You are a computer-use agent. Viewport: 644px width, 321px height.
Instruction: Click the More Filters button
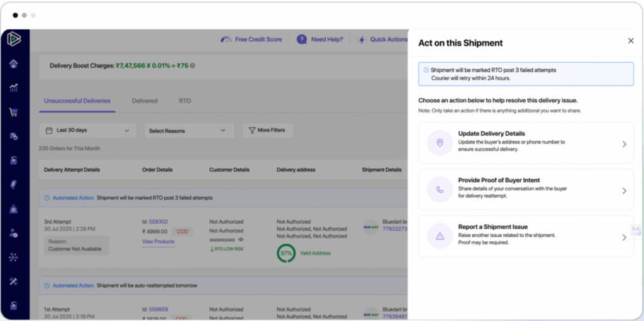[x=267, y=131]
